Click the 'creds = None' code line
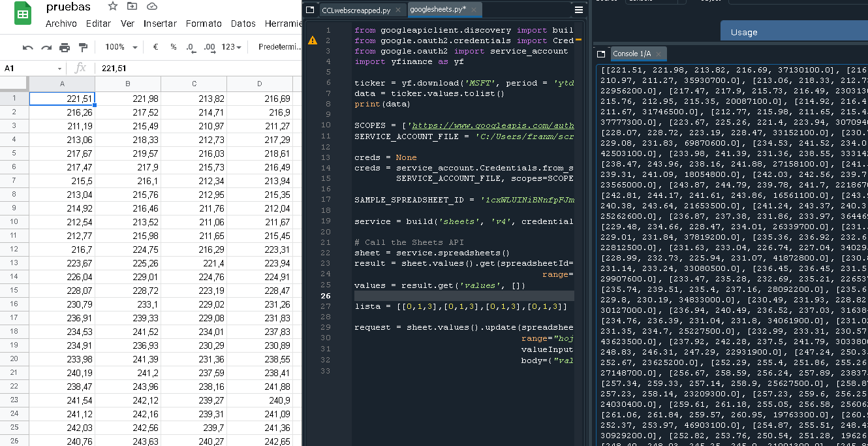 point(385,157)
